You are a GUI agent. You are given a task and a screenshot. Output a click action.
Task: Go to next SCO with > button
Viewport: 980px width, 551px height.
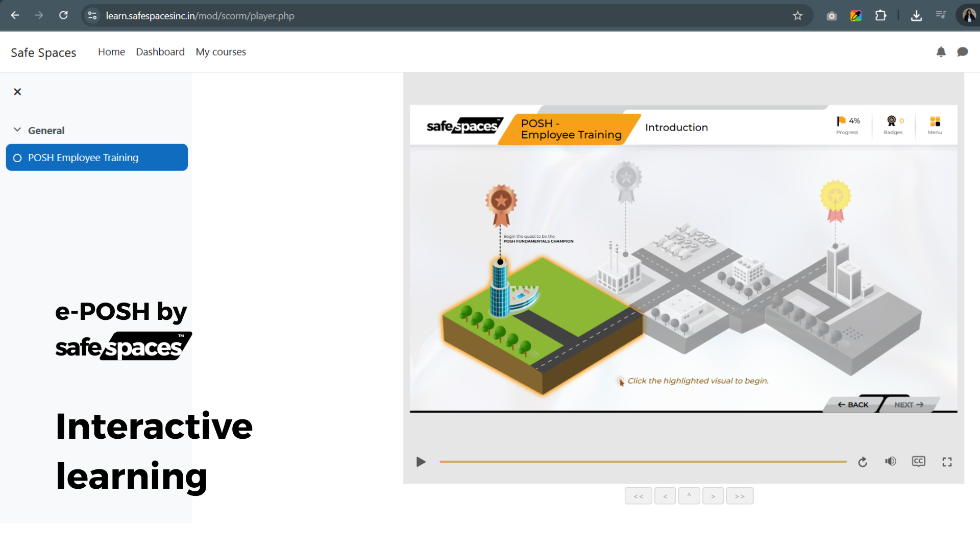click(713, 496)
